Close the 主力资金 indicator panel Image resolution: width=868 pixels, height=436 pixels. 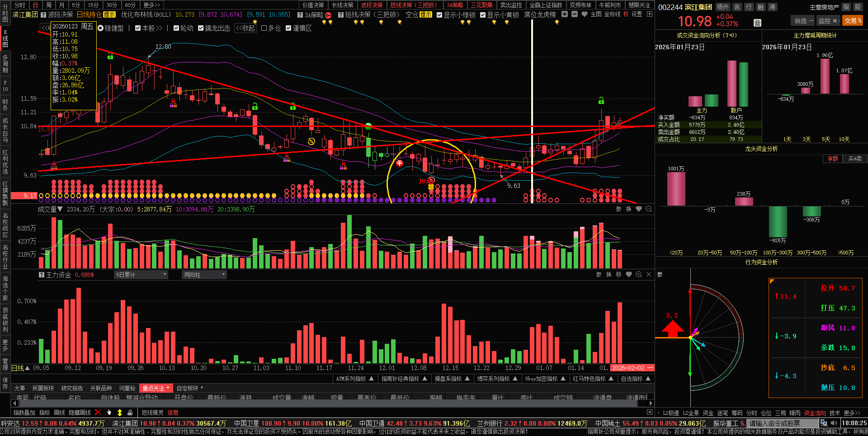coord(649,274)
